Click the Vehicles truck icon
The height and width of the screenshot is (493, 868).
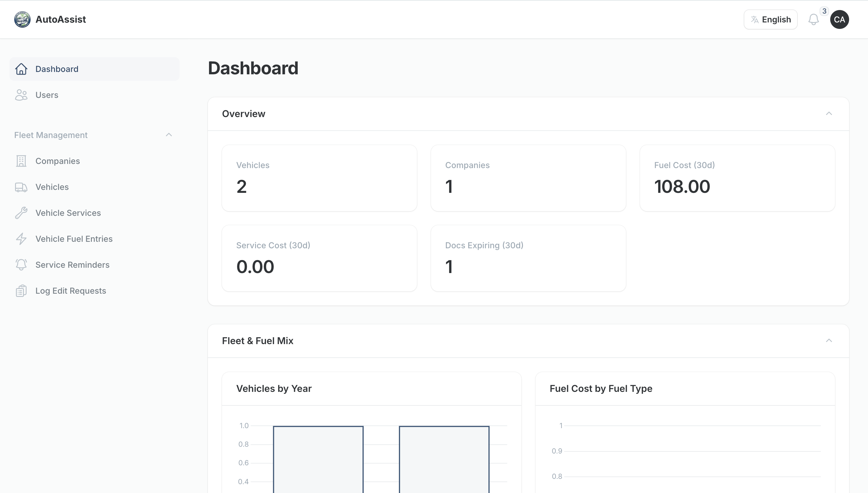21,187
